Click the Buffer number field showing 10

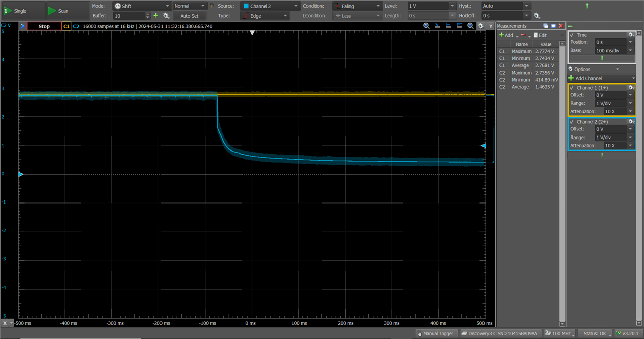pyautogui.click(x=128, y=16)
